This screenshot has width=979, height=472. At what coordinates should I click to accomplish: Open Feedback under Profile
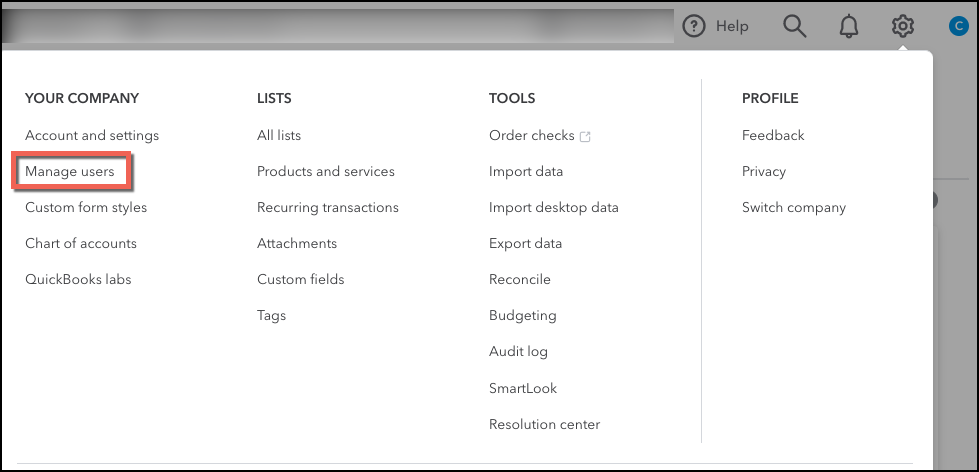point(773,135)
